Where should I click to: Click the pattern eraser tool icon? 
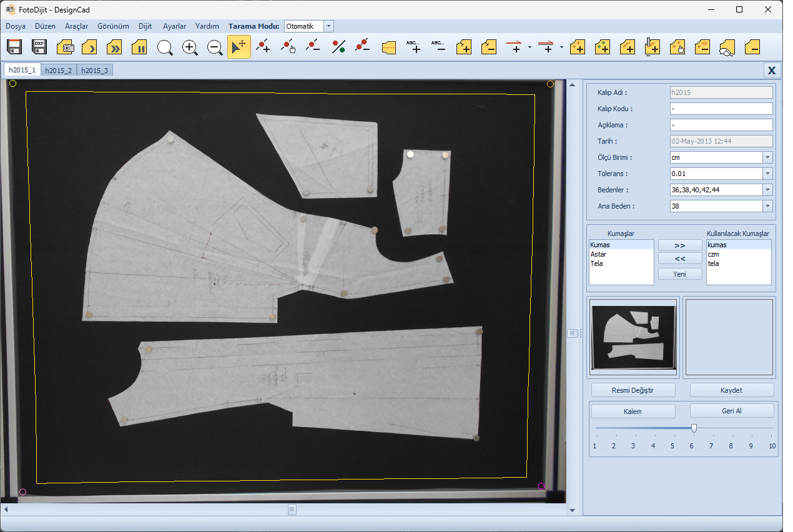pos(726,48)
